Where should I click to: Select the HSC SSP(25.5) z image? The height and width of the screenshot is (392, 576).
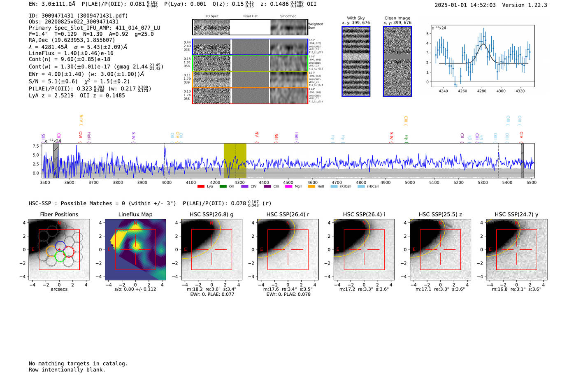440,250
